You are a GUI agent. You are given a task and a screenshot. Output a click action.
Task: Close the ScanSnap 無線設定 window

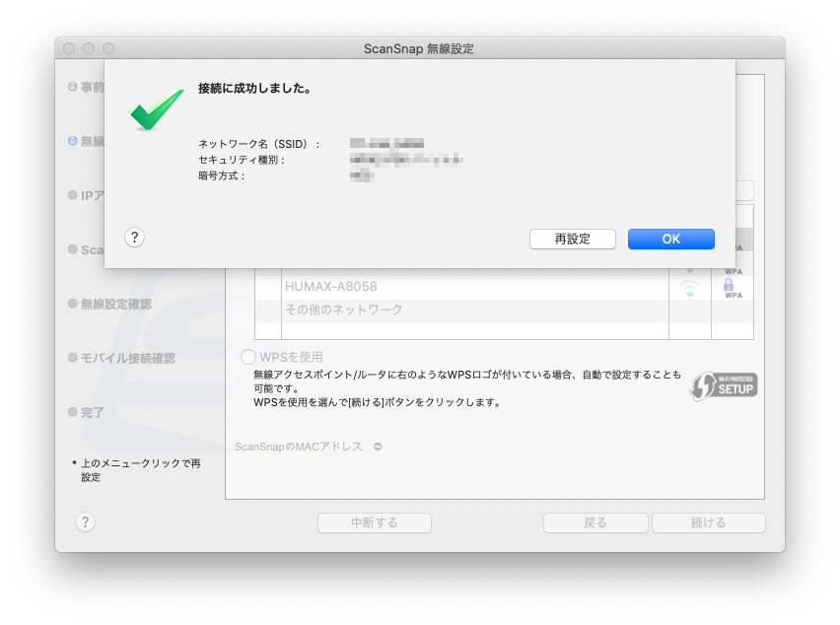[x=69, y=48]
